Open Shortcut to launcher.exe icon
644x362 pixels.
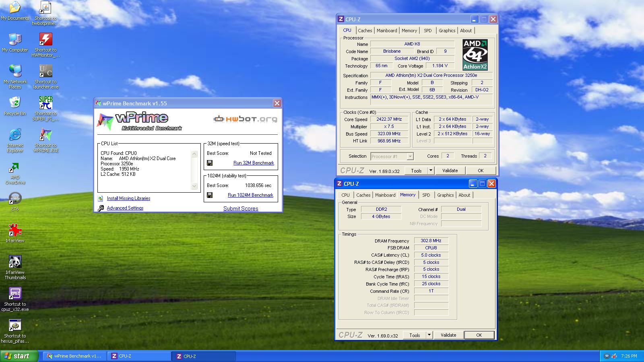coord(45,77)
